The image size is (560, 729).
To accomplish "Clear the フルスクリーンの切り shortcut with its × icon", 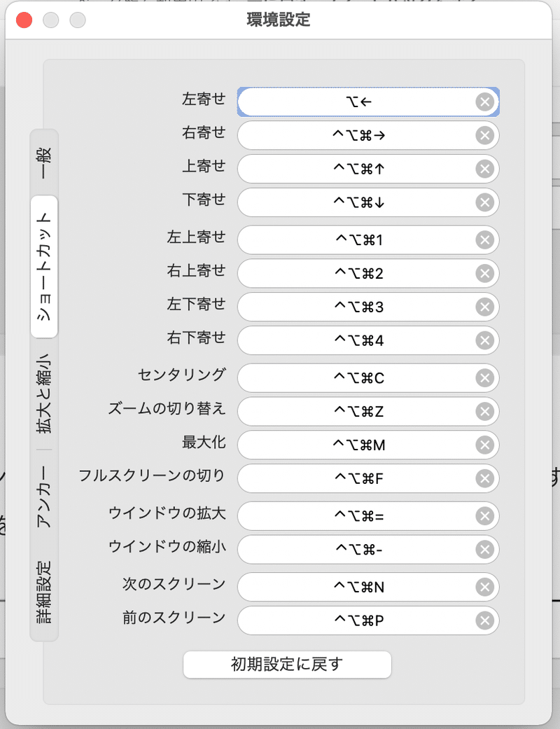I will pos(484,479).
